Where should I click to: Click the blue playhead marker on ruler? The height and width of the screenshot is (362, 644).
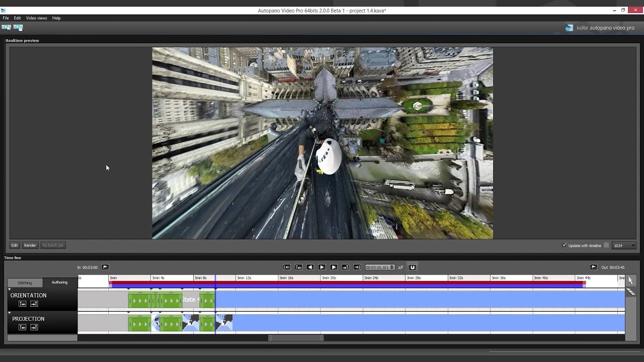(x=215, y=278)
